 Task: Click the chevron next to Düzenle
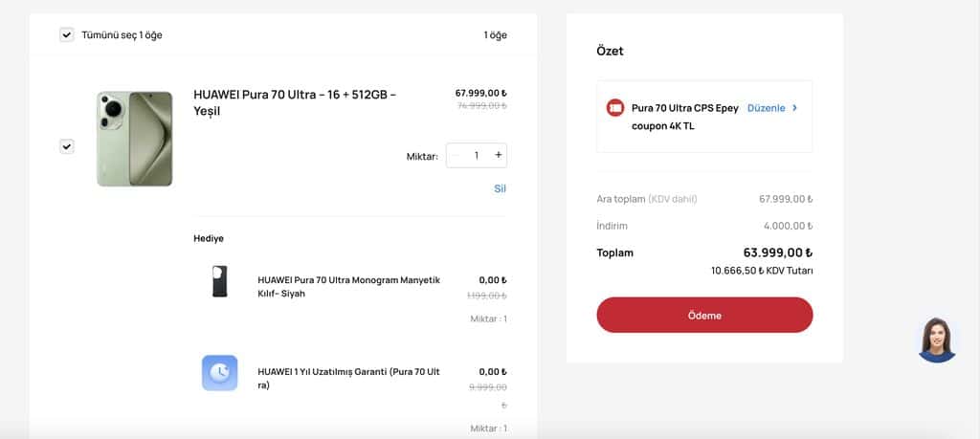[794, 108]
